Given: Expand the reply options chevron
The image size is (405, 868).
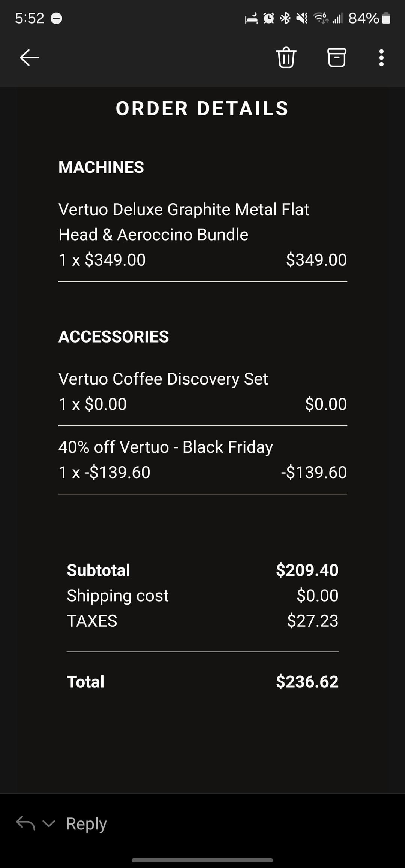Looking at the screenshot, I should (49, 823).
